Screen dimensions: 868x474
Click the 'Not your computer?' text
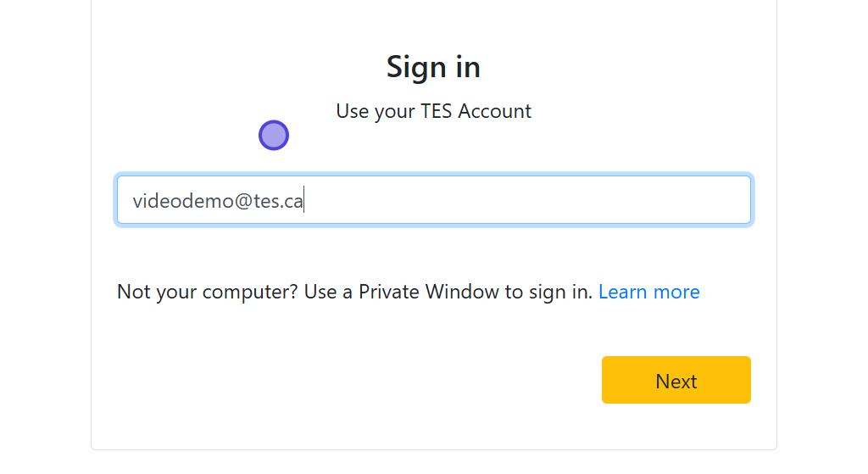tap(207, 292)
